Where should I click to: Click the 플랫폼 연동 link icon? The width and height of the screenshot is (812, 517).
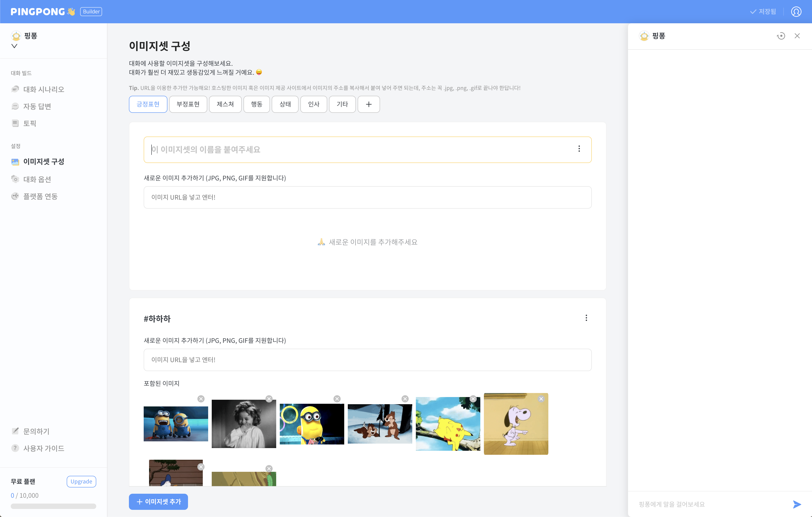click(15, 196)
